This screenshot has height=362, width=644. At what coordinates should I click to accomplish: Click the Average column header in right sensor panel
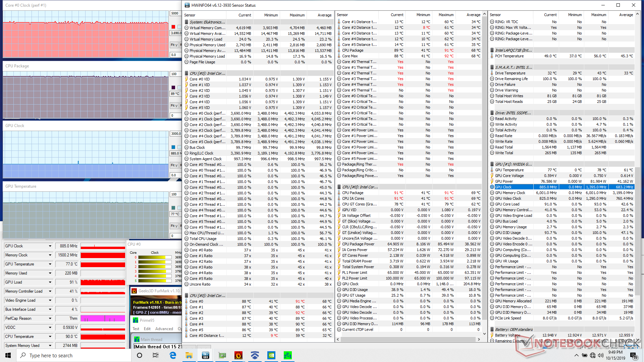click(x=626, y=15)
